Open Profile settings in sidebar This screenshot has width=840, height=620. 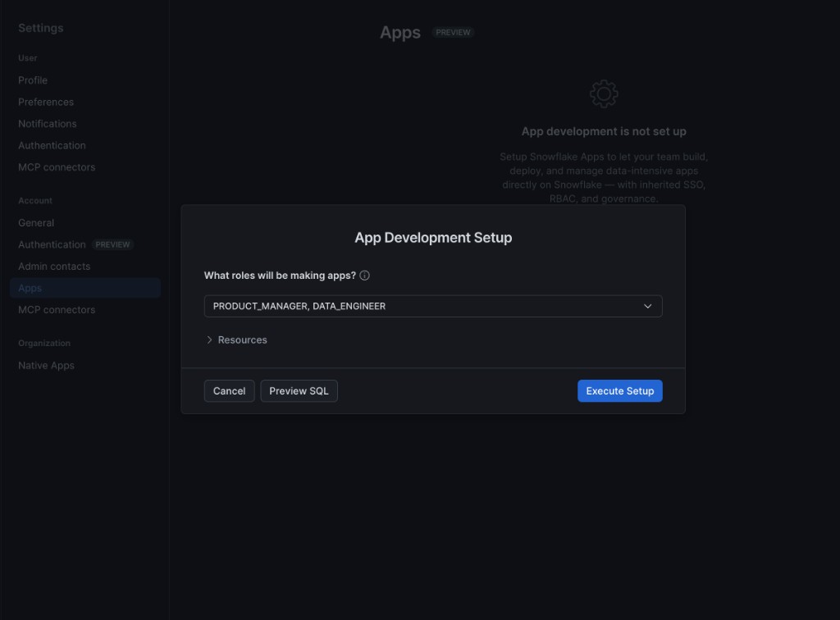click(x=33, y=80)
